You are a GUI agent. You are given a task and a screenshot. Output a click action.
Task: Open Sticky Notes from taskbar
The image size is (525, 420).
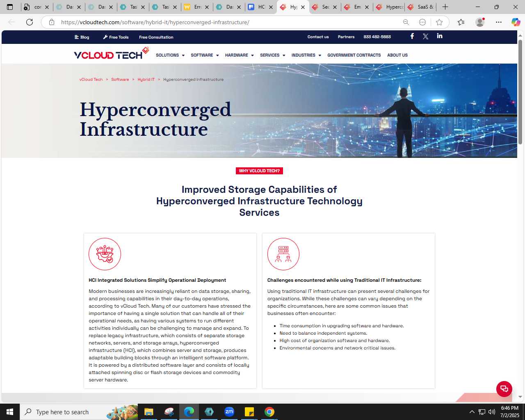click(249, 412)
